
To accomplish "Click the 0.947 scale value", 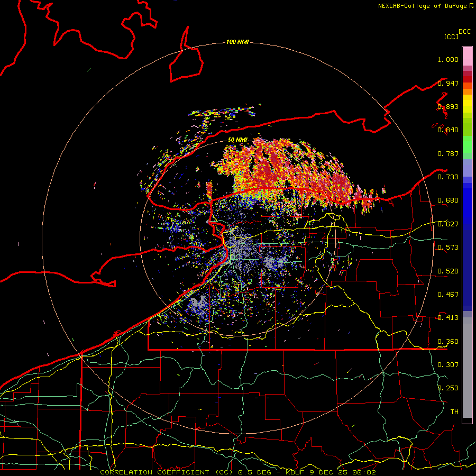I will tap(448, 83).
